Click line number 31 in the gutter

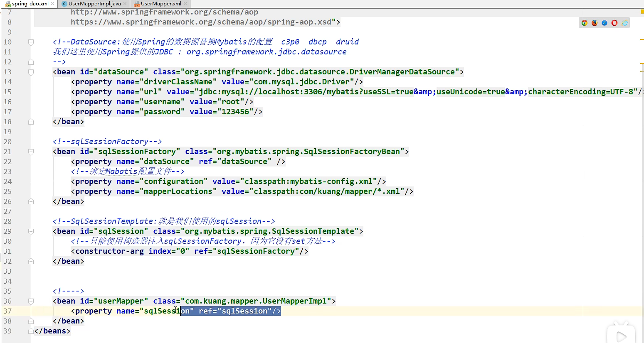tap(7, 251)
